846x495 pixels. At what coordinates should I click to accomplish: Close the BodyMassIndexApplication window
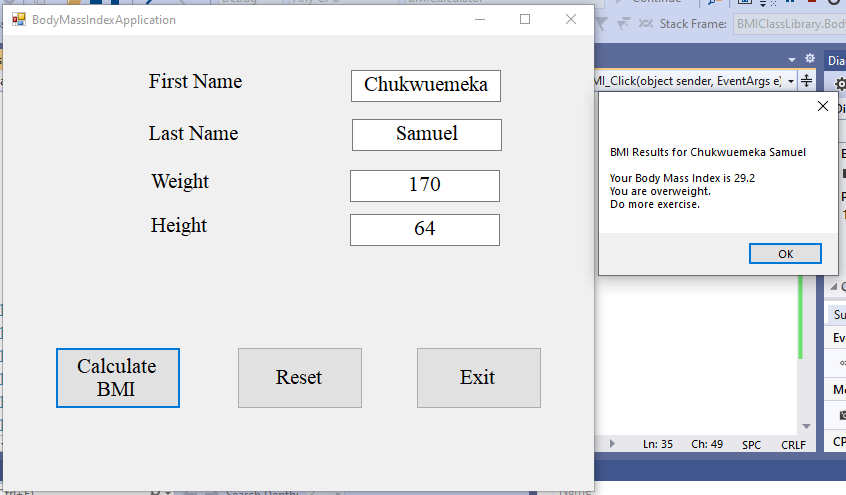pyautogui.click(x=571, y=19)
